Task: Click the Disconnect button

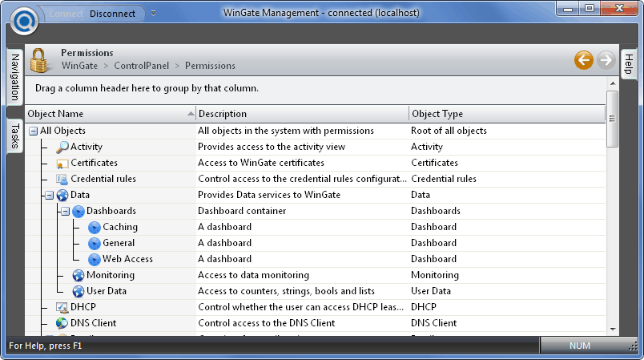Action: pos(112,14)
